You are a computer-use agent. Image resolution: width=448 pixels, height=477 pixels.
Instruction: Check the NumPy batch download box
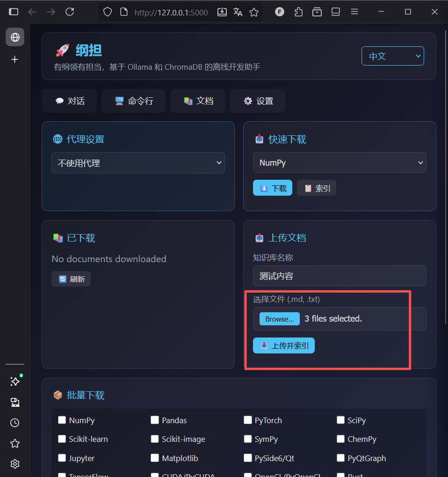tap(62, 420)
